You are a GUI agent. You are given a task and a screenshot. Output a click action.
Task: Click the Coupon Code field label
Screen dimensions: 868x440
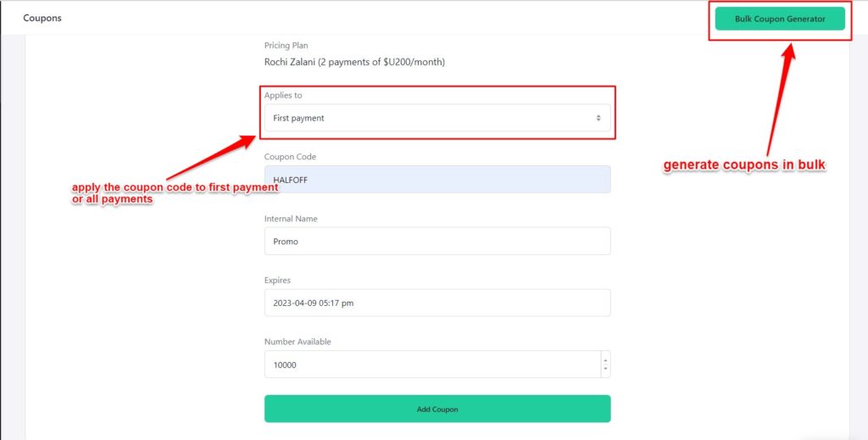pos(290,157)
